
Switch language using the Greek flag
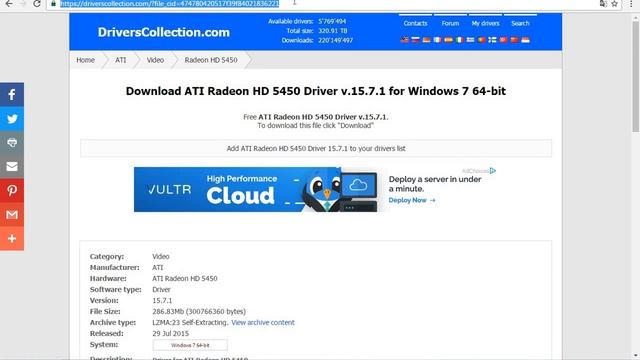pos(470,40)
